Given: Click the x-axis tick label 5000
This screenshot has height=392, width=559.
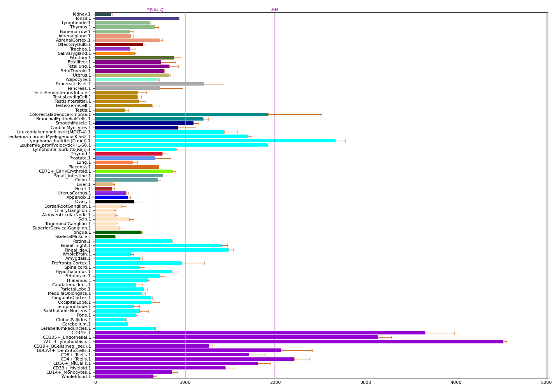Looking at the screenshot, I should pos(546,383).
